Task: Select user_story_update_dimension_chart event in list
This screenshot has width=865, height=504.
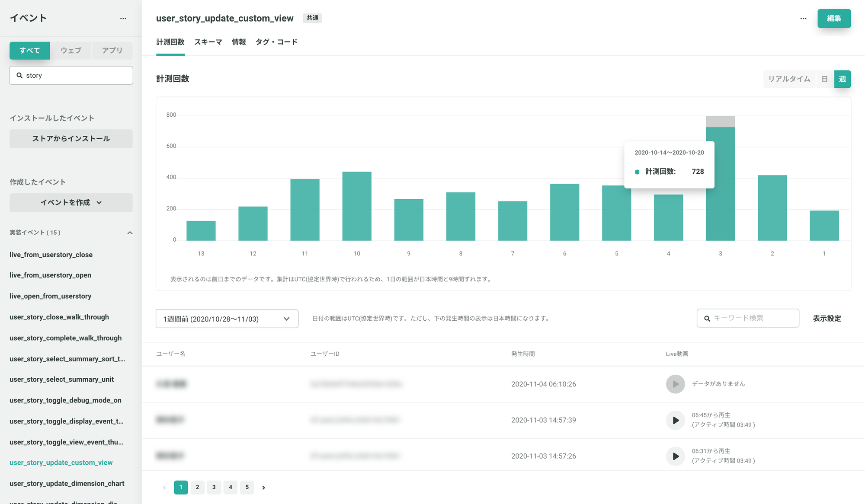Action: 67,483
